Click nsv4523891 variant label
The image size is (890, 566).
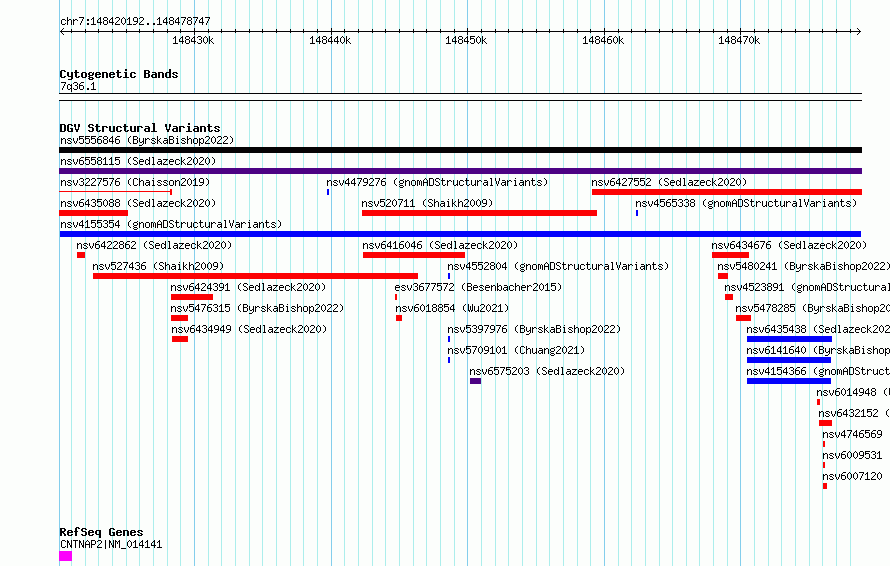pos(807,287)
